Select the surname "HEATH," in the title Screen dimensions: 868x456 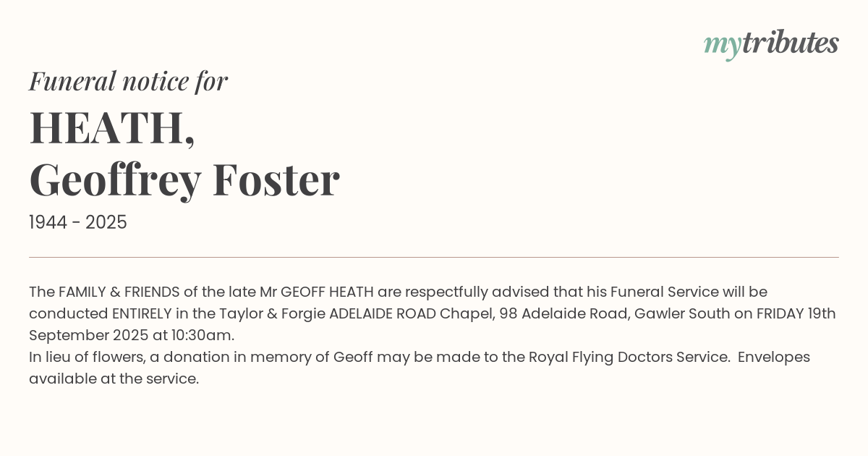click(x=112, y=127)
